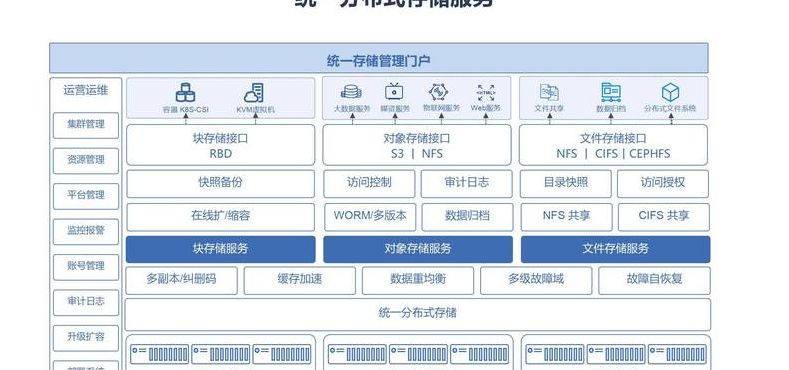Click the K8S-CSI container cubes icon
789x370 pixels.
pyautogui.click(x=185, y=93)
